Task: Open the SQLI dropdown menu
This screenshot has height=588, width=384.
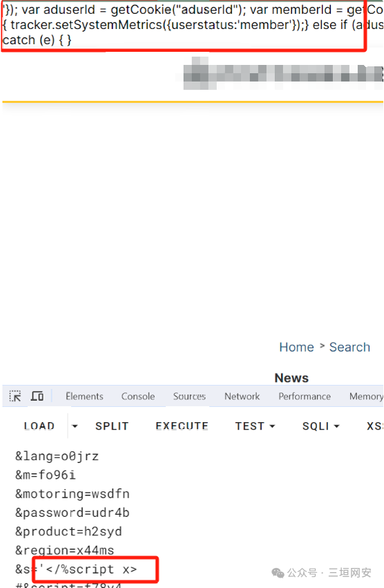Action: point(320,426)
